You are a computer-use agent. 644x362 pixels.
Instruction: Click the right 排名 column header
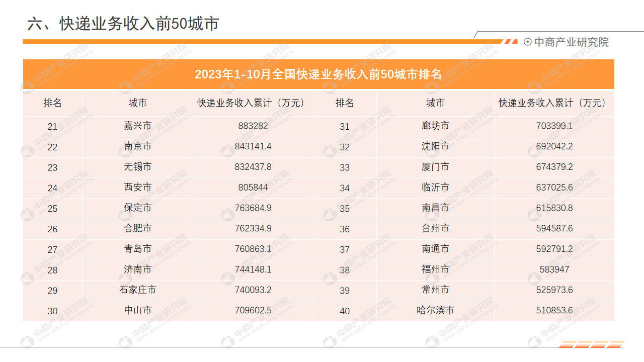pos(345,103)
